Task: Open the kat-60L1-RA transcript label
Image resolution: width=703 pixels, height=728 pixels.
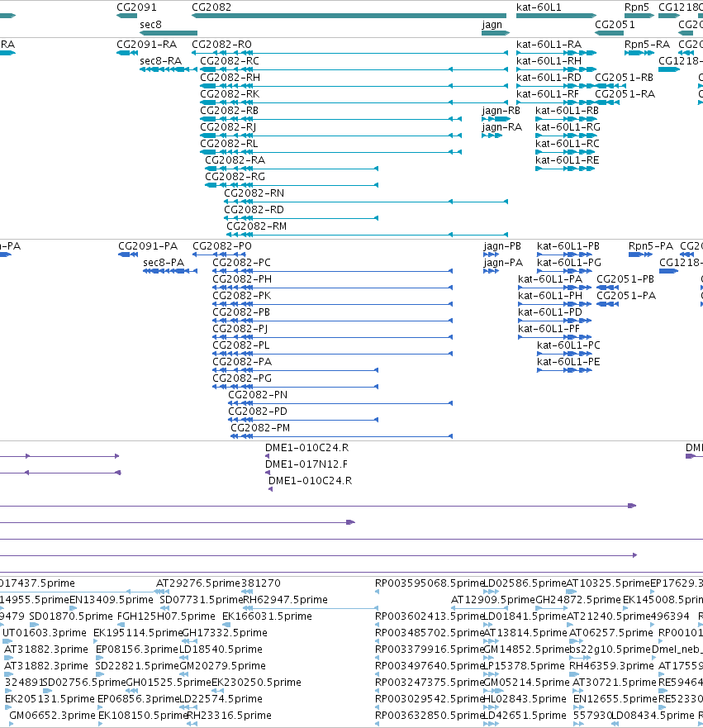Action: tap(549, 44)
